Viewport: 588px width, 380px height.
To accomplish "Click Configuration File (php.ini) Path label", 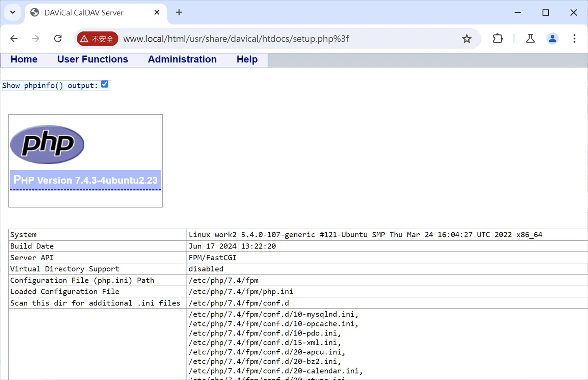I will 82,280.
